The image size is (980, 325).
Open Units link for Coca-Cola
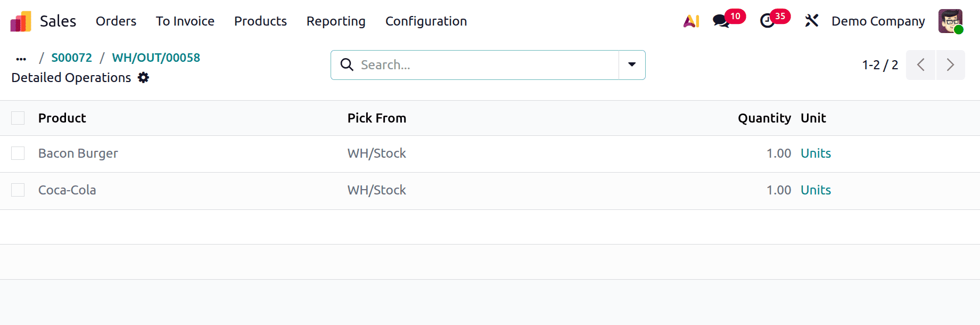pyautogui.click(x=816, y=190)
